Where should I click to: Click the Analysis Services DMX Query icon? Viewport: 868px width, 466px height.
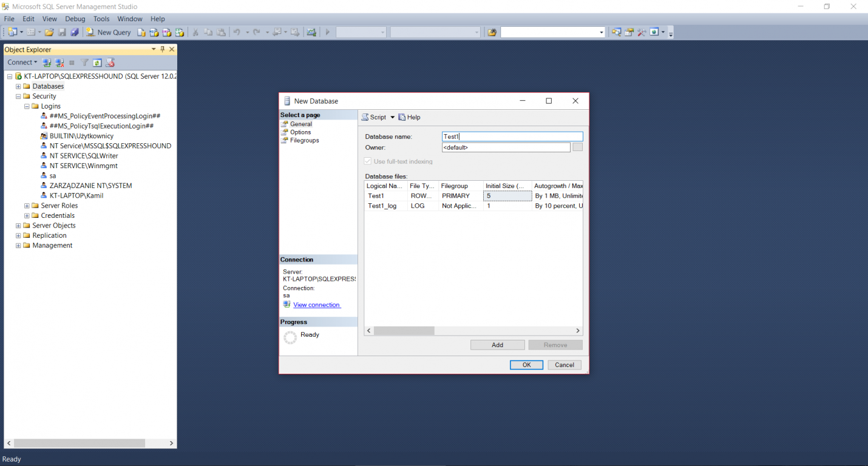167,32
